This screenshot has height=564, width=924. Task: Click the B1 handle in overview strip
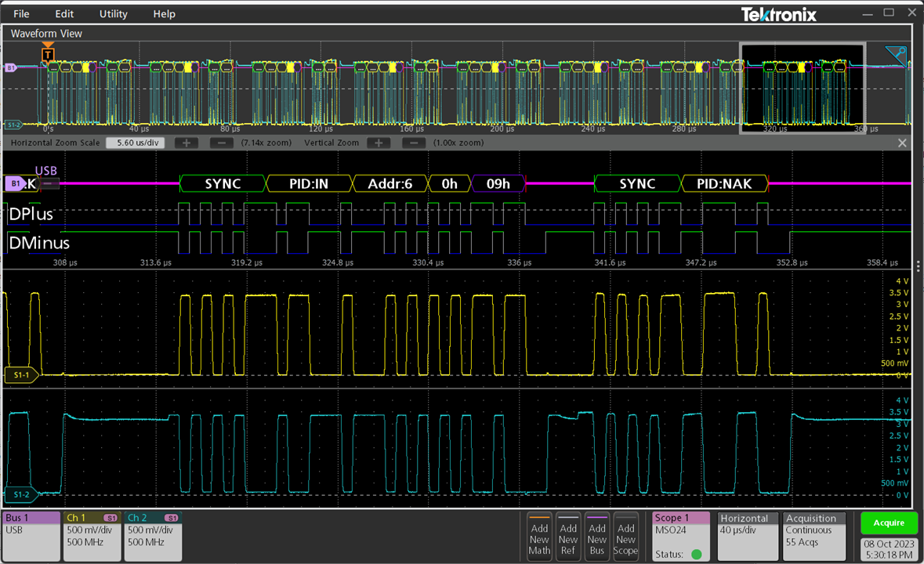[x=10, y=67]
